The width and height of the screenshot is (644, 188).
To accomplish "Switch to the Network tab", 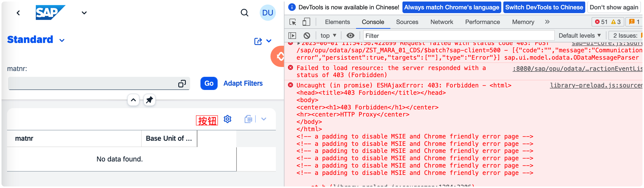I will (x=442, y=22).
